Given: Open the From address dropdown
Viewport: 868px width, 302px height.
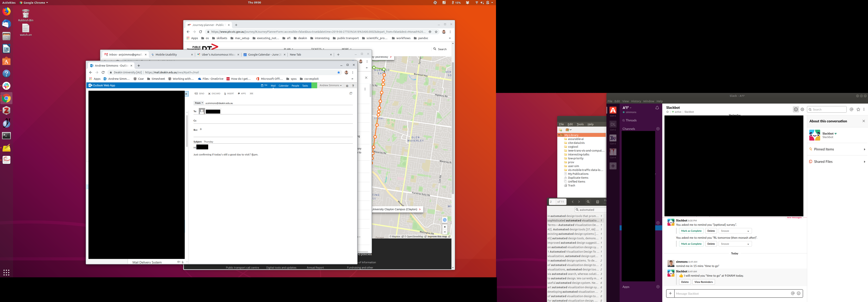Looking at the screenshot, I should click(199, 103).
